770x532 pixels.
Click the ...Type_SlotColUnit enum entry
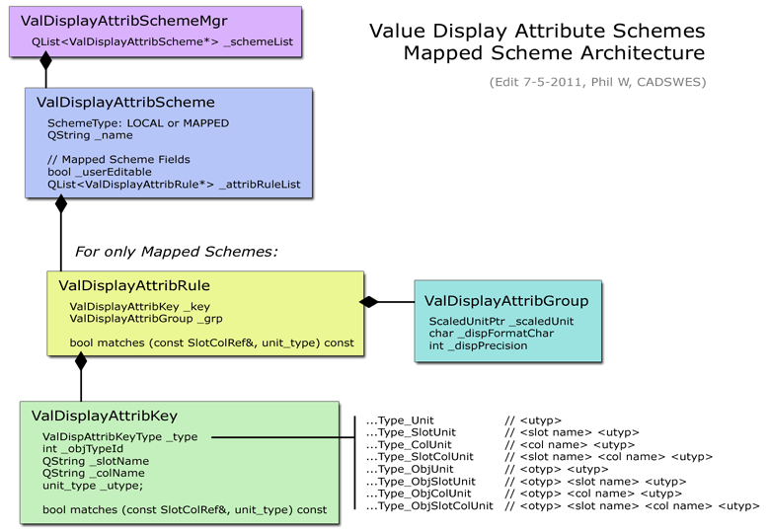tap(420, 457)
